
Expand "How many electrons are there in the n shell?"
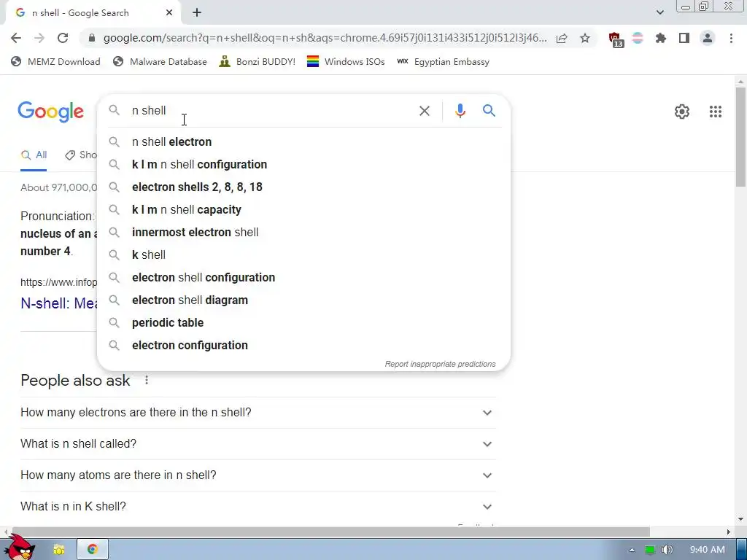pyautogui.click(x=258, y=413)
